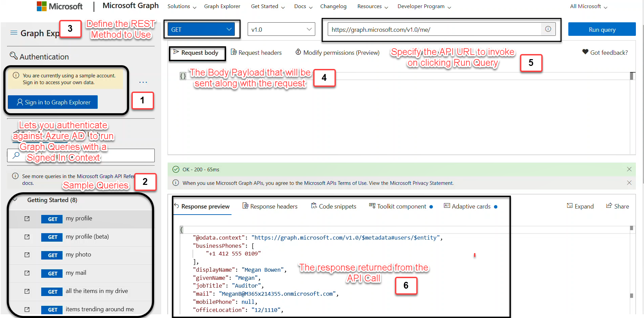Click the Authentication key icon
644x318 pixels.
(x=14, y=56)
